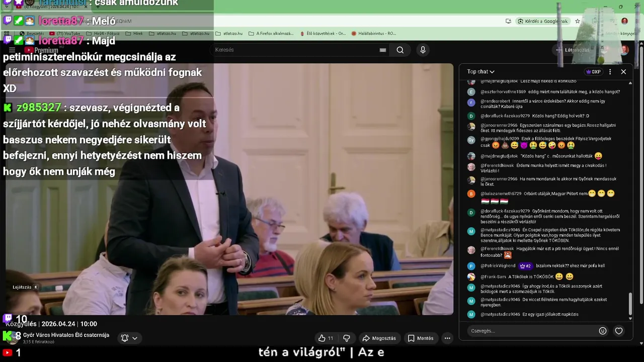Click the Kérdés a Google-nak button

point(543,21)
